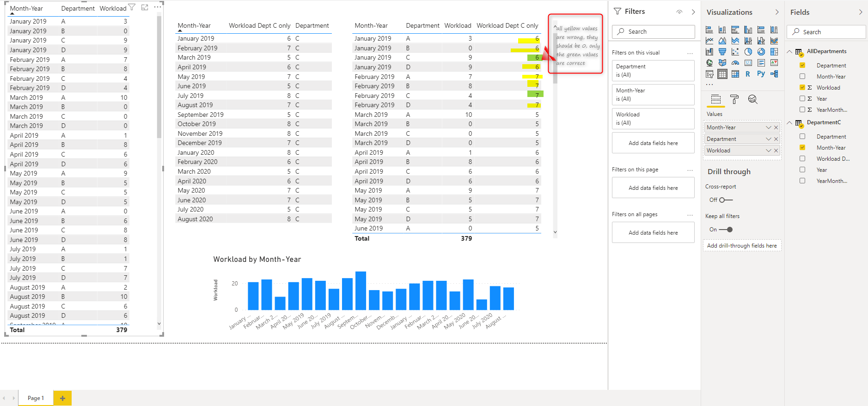Open the Department is (All) filter card
This screenshot has height=406, width=868.
[653, 71]
